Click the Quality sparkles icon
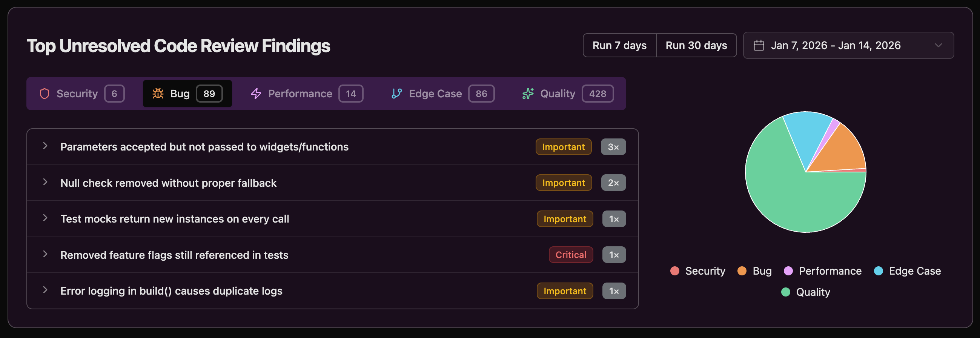The image size is (980, 338). point(528,94)
